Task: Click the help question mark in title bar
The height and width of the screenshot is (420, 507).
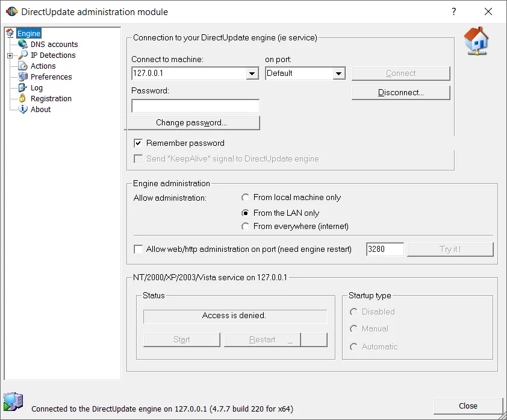Action: [453, 11]
